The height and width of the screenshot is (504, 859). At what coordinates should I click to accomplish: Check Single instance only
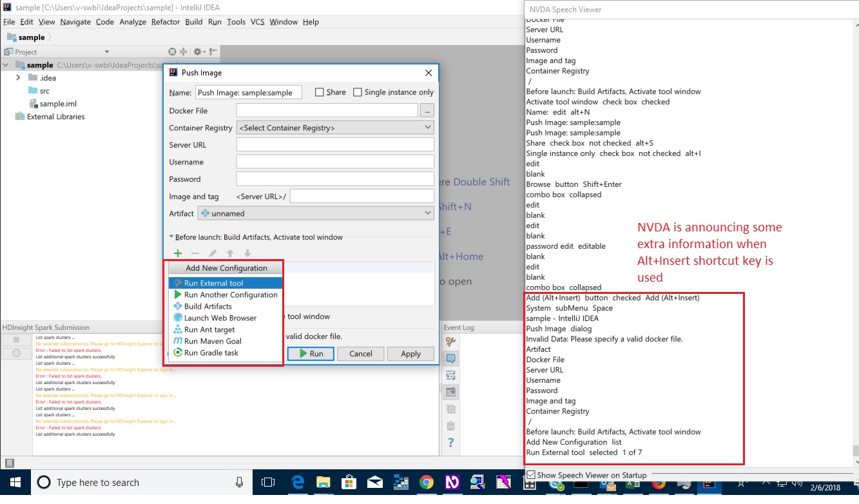358,92
